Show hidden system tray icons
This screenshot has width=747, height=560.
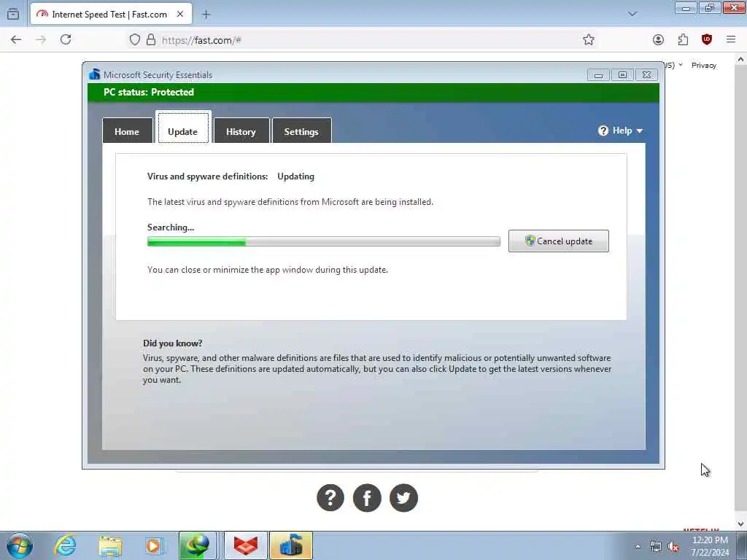click(x=638, y=547)
